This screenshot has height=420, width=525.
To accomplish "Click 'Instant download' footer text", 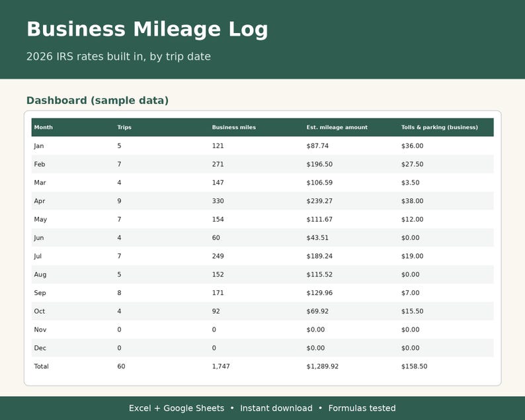I will 276,408.
